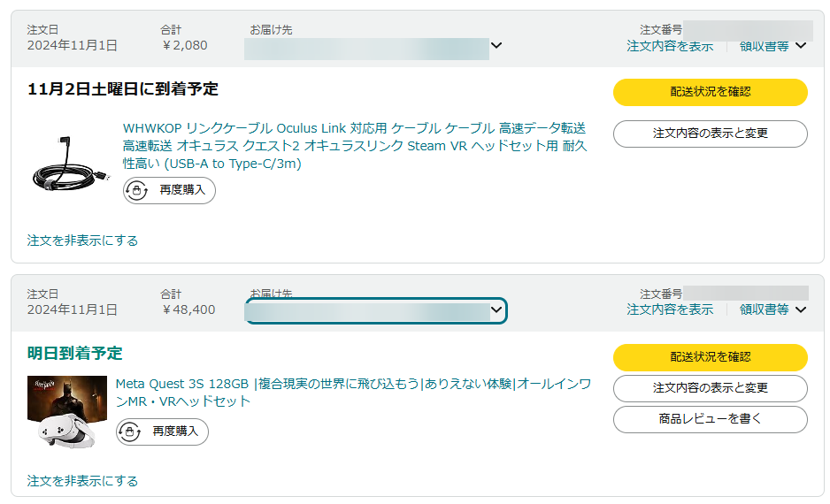Viewport: 830px width, 504px height.
Task: Click 注文内容を表示 for the ¥48,400 order
Action: click(x=670, y=309)
